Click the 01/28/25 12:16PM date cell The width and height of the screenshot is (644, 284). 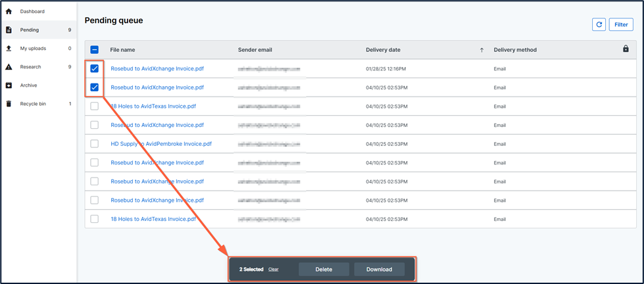(386, 69)
